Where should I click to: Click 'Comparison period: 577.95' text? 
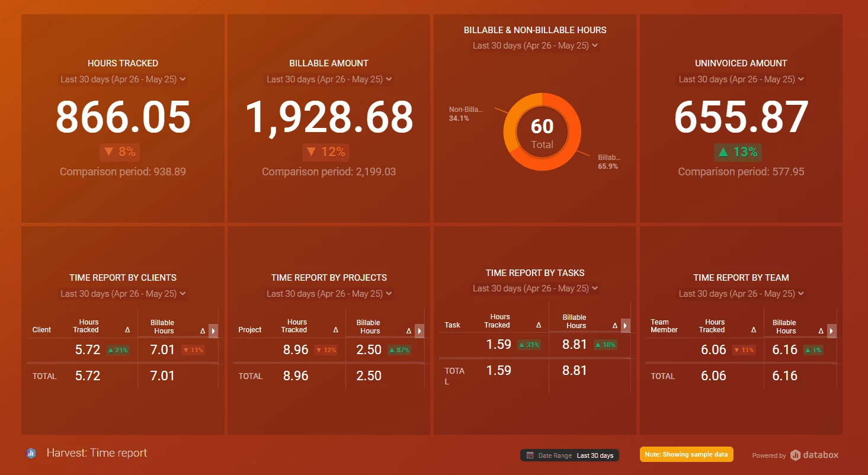(741, 172)
